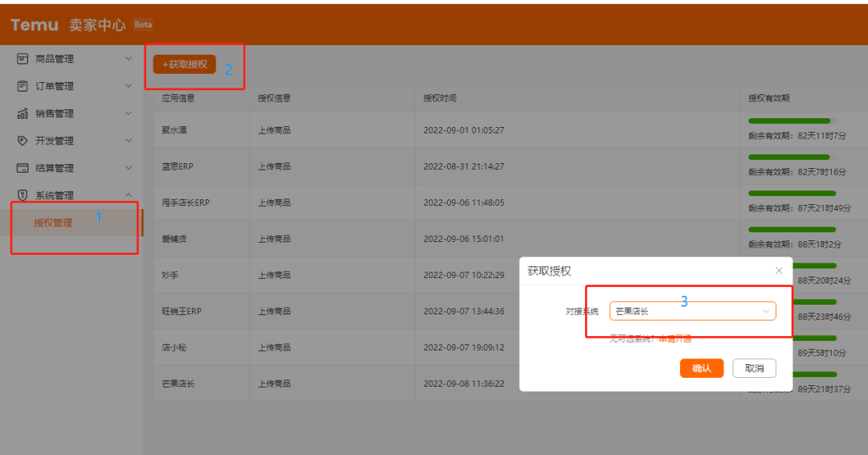Click timestamp 2022-08-31 21:14:27

[464, 166]
